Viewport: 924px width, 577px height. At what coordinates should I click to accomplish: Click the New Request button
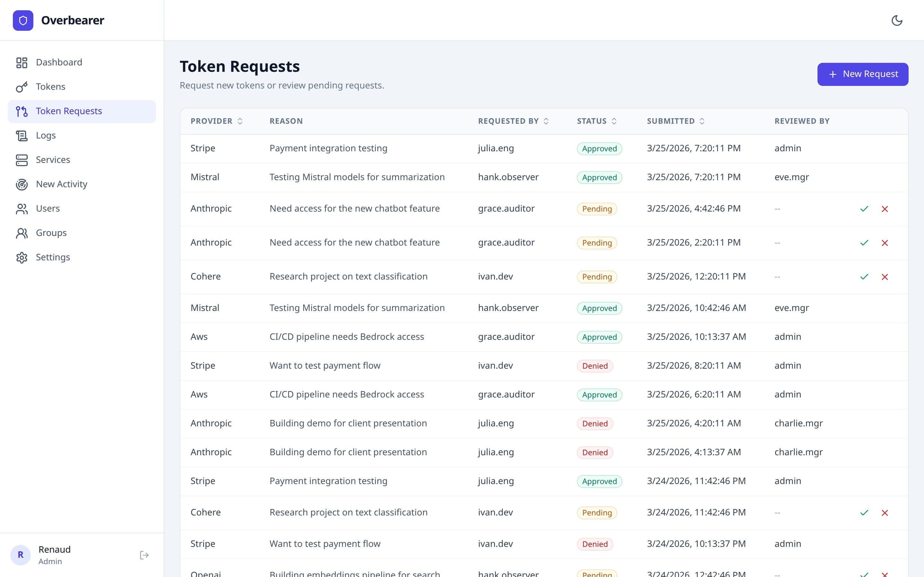(x=862, y=74)
